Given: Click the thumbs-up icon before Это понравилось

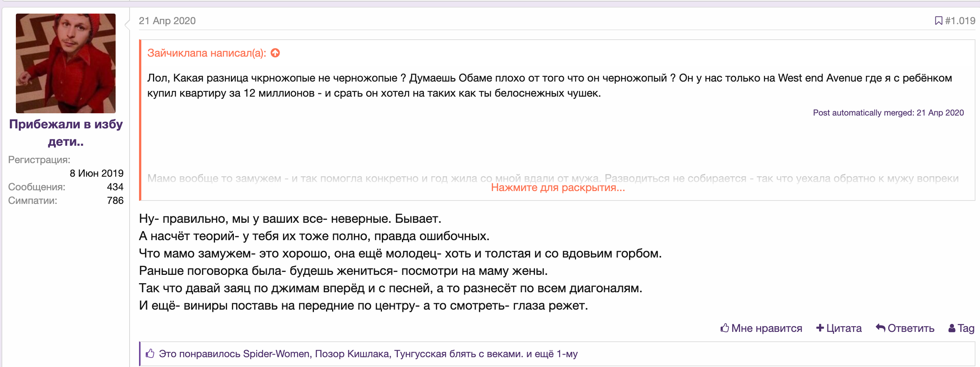Looking at the screenshot, I should 150,354.
